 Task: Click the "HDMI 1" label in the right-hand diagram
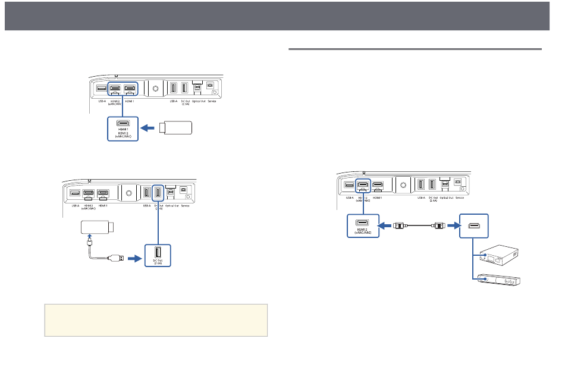tap(378, 198)
